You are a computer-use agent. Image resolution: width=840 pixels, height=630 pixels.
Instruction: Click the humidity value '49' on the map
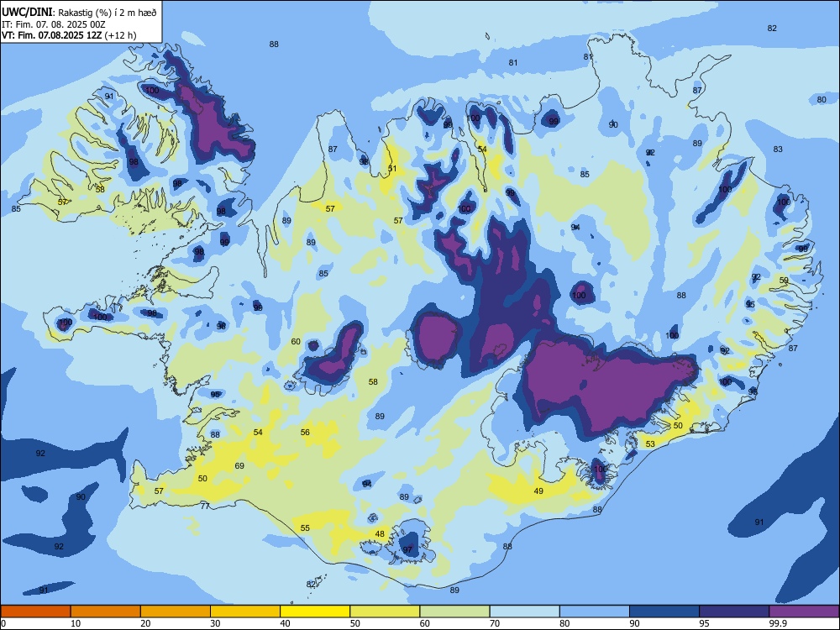pyautogui.click(x=538, y=491)
